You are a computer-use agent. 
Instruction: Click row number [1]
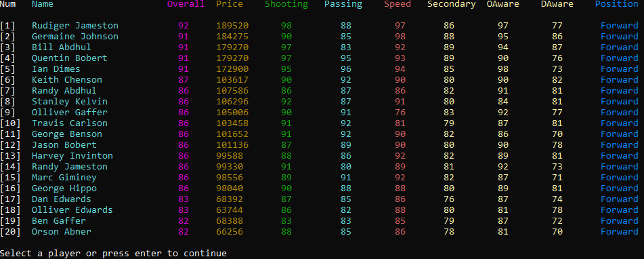coord(8,26)
